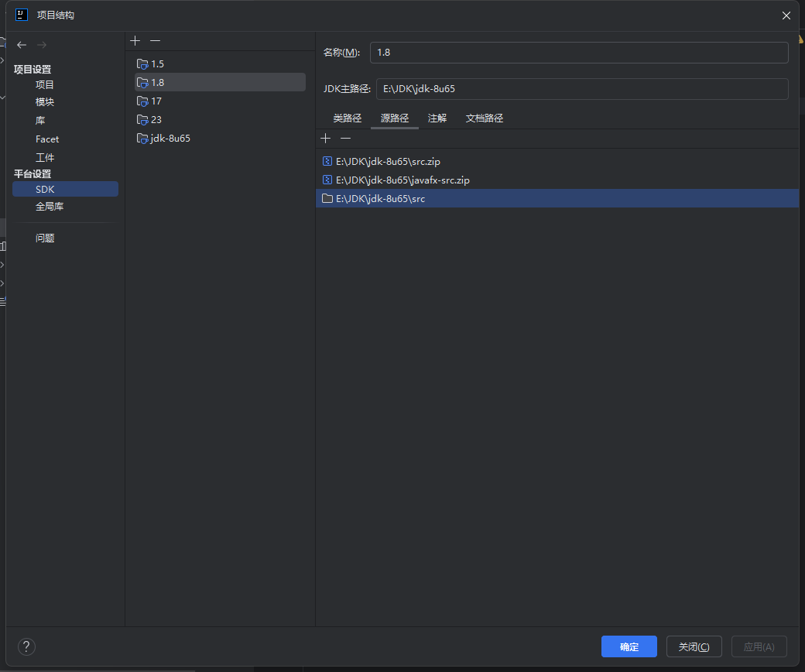Click the remove SDK minus icon
This screenshot has height=672, width=805.
click(x=155, y=40)
